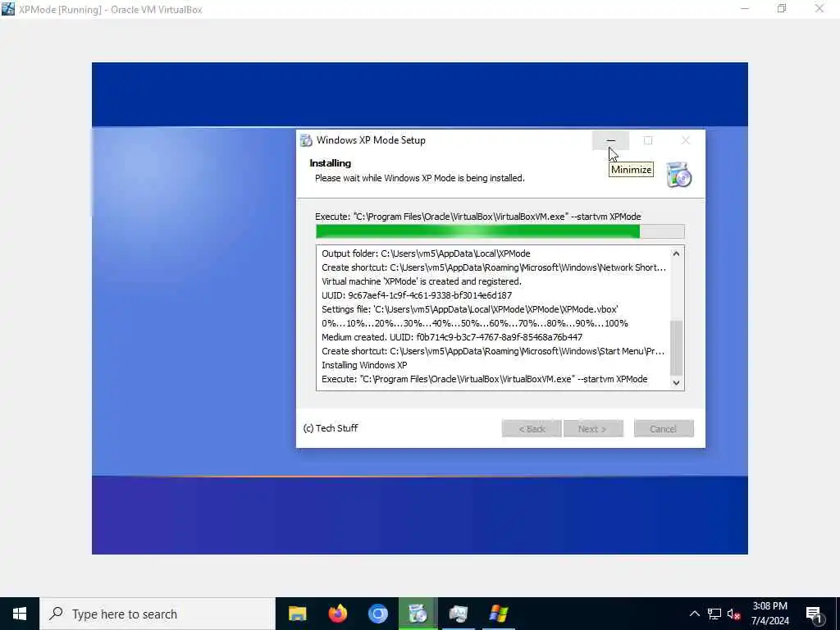Image resolution: width=840 pixels, height=630 pixels.
Task: Select the 'Create shortcut' Start Menu log line
Action: coord(493,351)
